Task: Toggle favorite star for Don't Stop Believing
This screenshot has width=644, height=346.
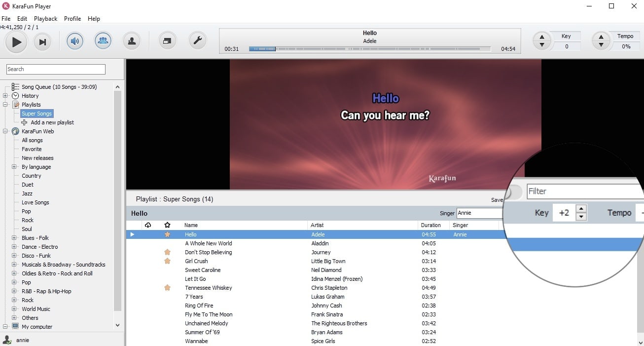Action: (167, 252)
